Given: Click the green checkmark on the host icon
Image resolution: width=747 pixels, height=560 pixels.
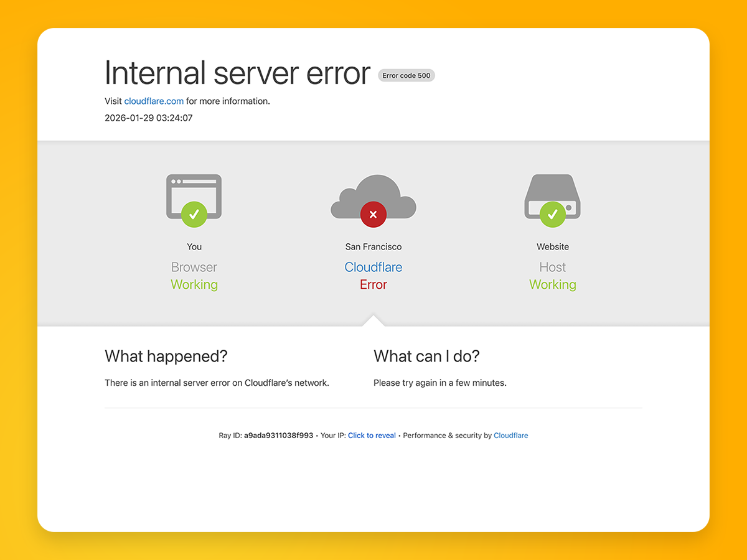Looking at the screenshot, I should (552, 214).
